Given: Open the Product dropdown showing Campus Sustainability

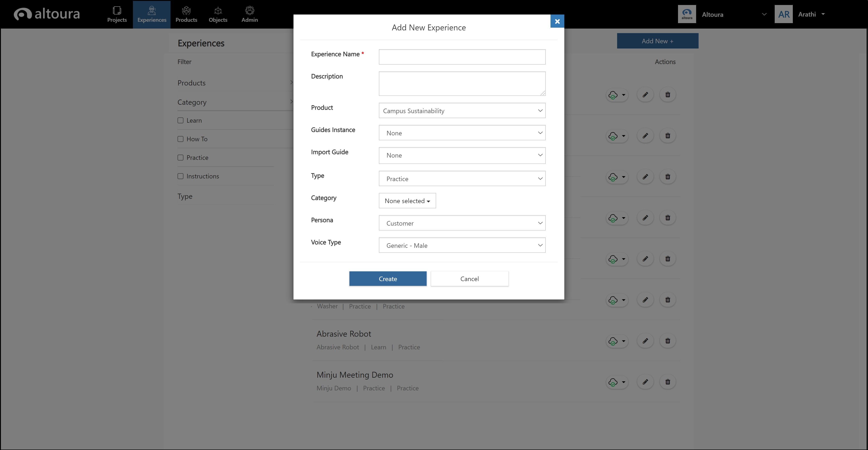Looking at the screenshot, I should point(462,111).
